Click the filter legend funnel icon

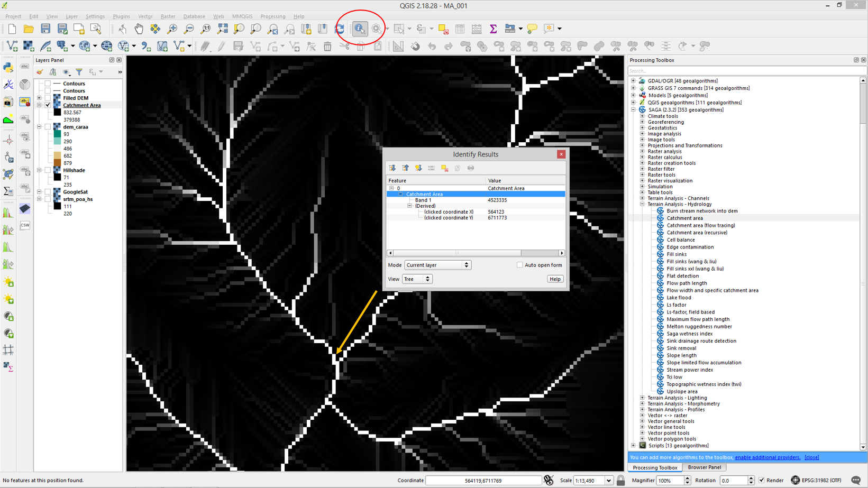click(79, 72)
